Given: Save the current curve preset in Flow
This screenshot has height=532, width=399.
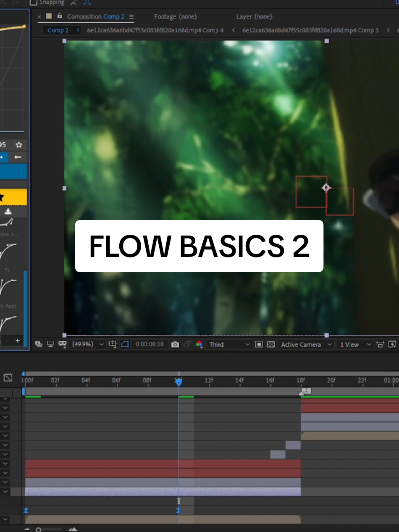Looking at the screenshot, I should (8, 212).
